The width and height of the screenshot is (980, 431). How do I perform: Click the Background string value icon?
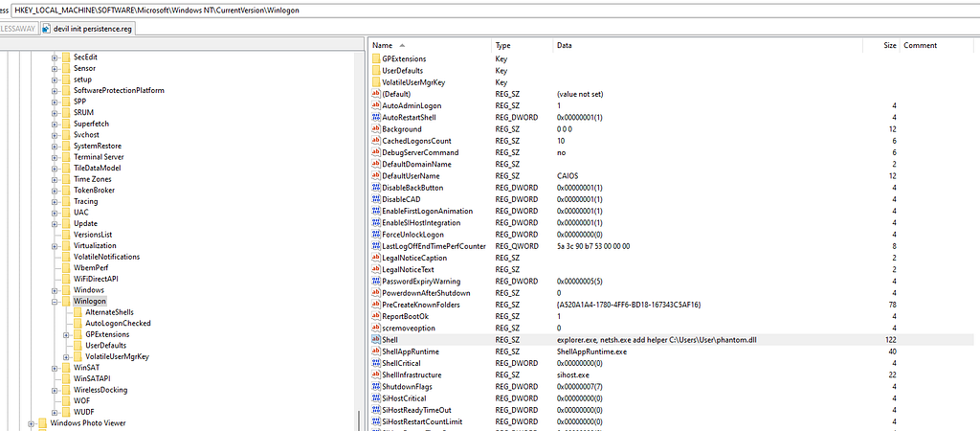pos(375,129)
